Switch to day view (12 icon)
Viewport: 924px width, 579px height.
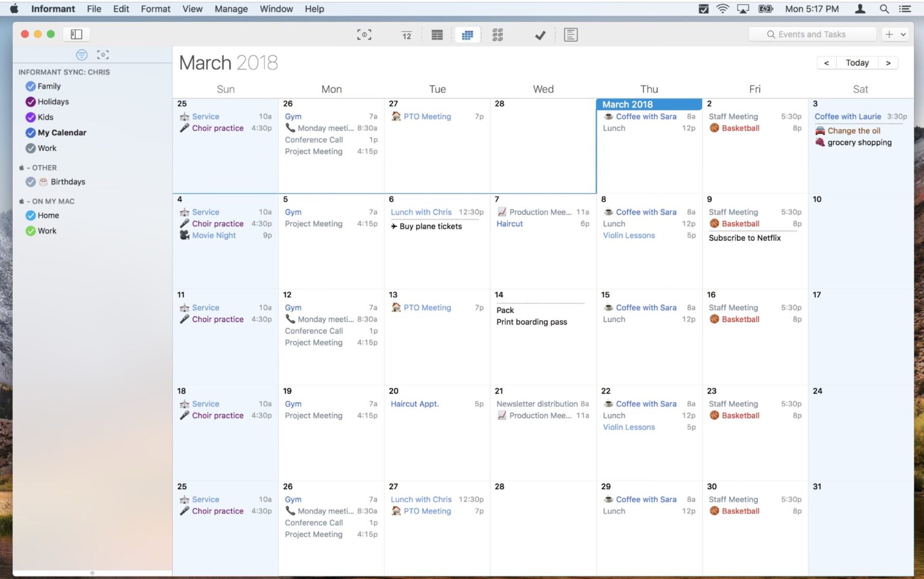[407, 35]
